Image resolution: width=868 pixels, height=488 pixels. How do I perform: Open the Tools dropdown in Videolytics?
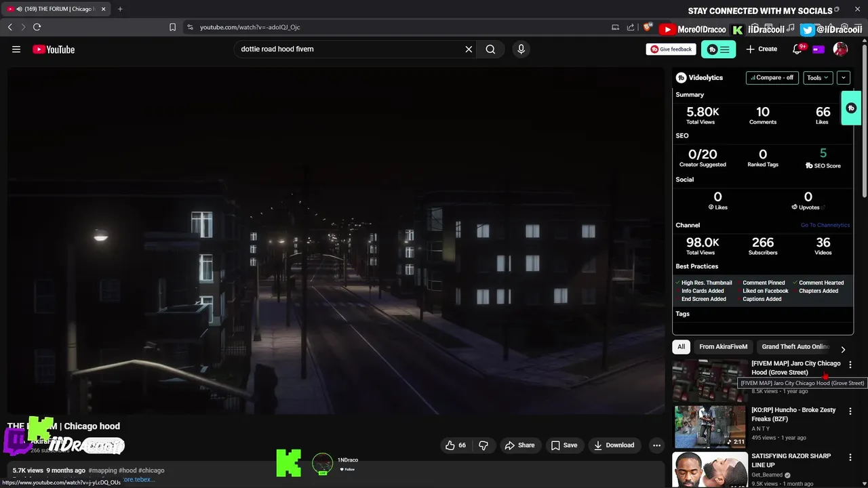pyautogui.click(x=818, y=77)
